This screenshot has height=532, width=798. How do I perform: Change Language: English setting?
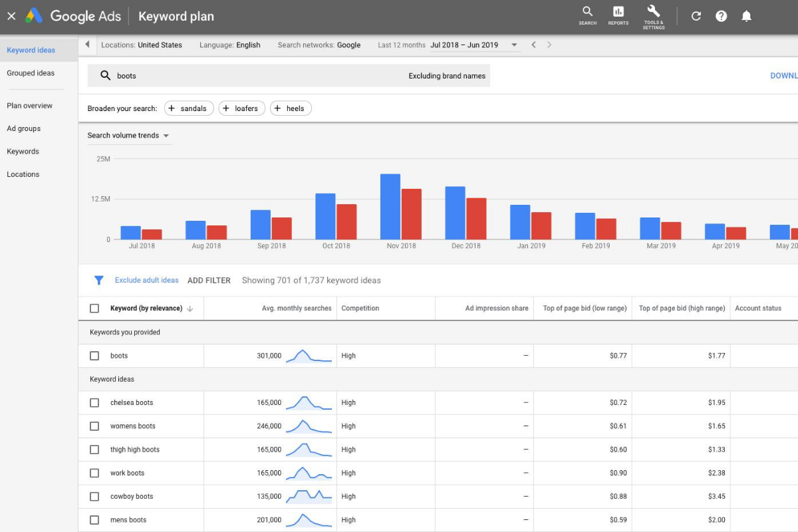(230, 45)
